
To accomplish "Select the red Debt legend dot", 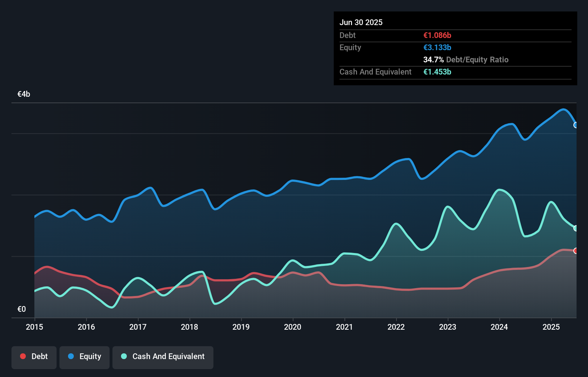I will pyautogui.click(x=23, y=357).
